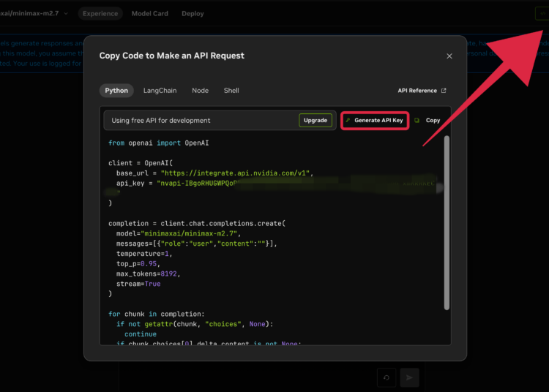This screenshot has width=549, height=392.
Task: Click the api_key value in code
Action: pos(298,184)
